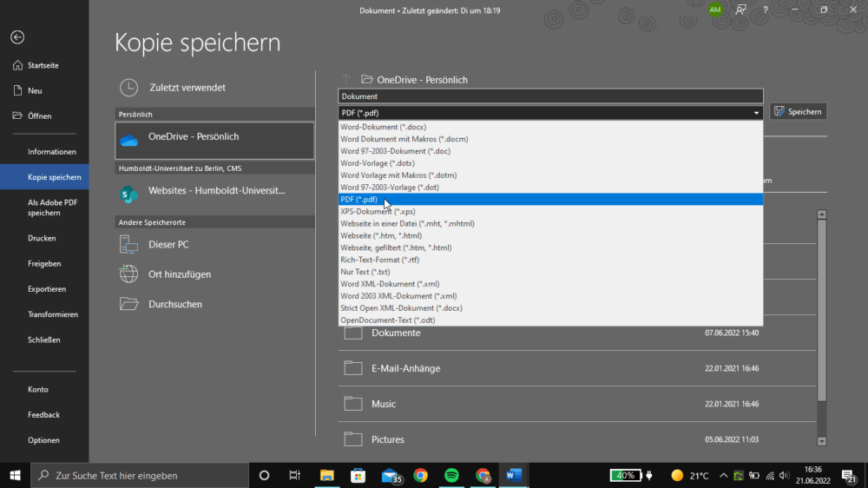Select PDF (*.pdf) in the list

(x=550, y=200)
